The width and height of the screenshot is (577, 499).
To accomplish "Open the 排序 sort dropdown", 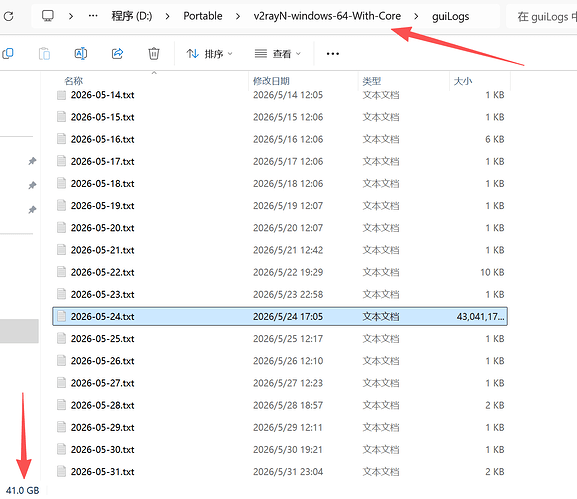I will (x=209, y=54).
